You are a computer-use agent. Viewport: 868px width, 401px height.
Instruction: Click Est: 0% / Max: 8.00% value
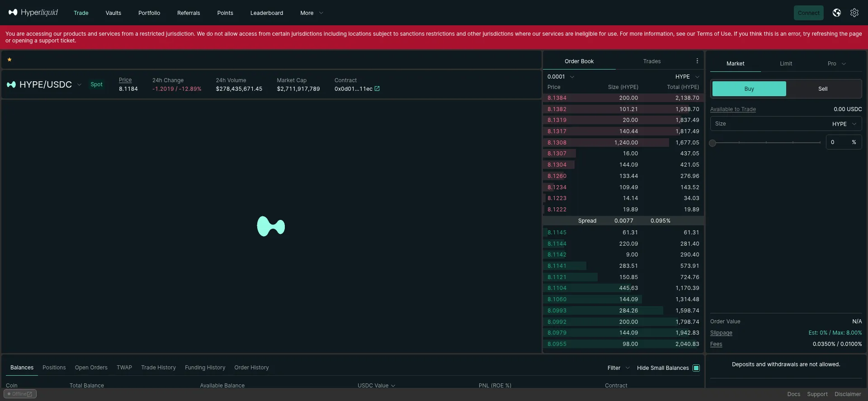(835, 333)
